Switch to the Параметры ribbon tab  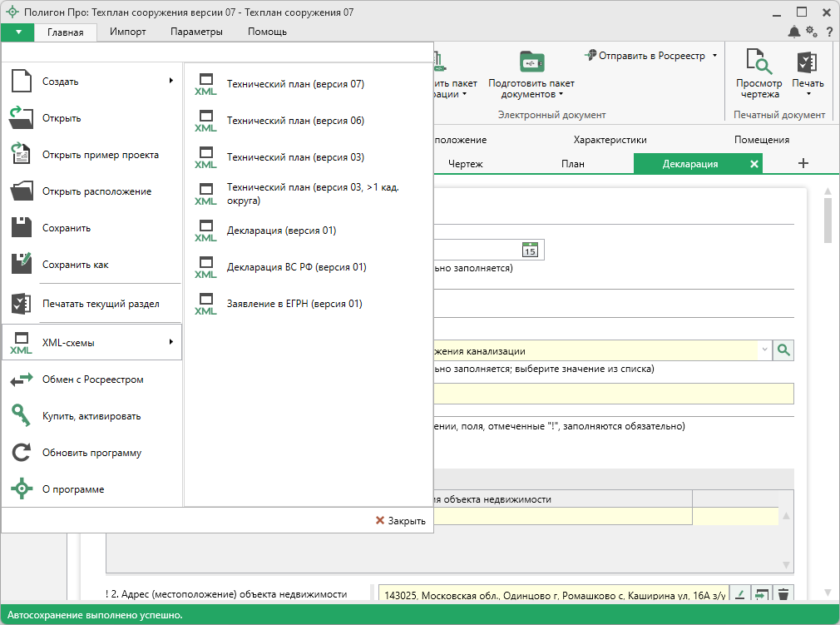tap(196, 32)
